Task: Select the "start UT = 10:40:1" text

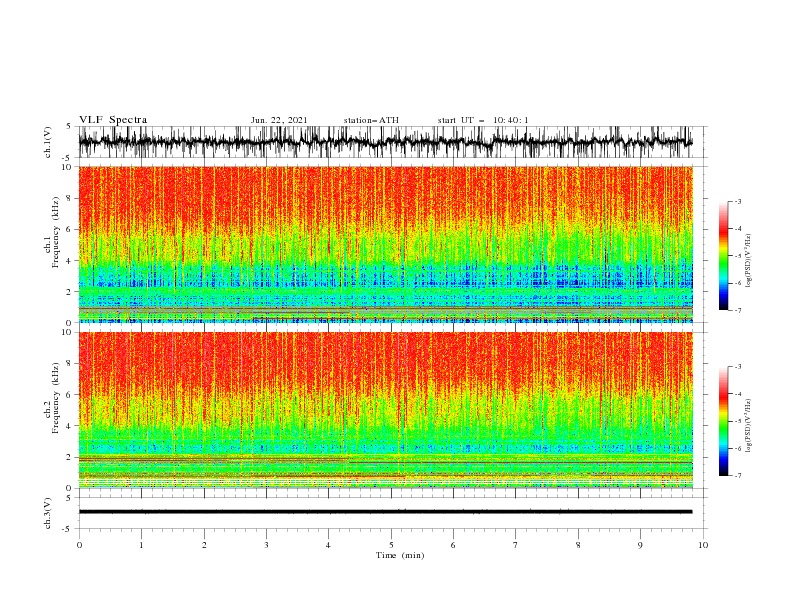Action: (x=483, y=120)
